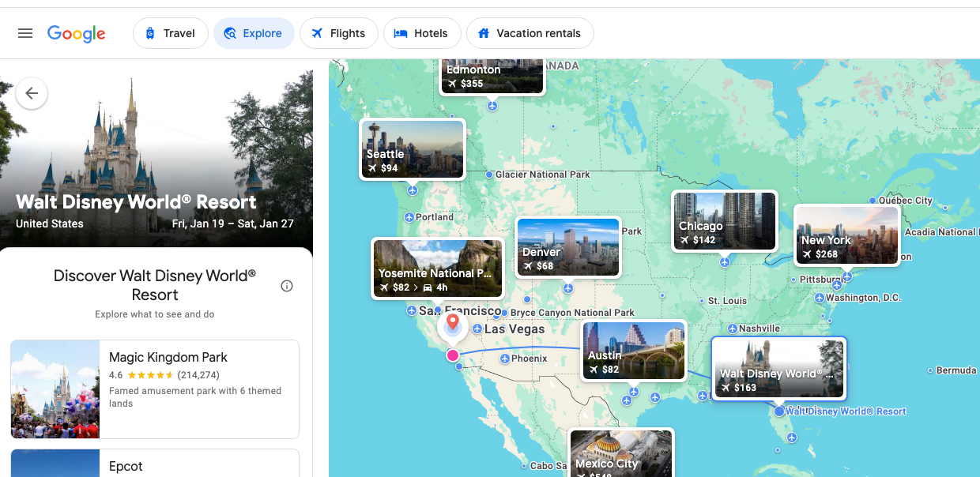The height and width of the screenshot is (477, 980).
Task: Click the Phoenix airport marker
Action: coord(505,359)
